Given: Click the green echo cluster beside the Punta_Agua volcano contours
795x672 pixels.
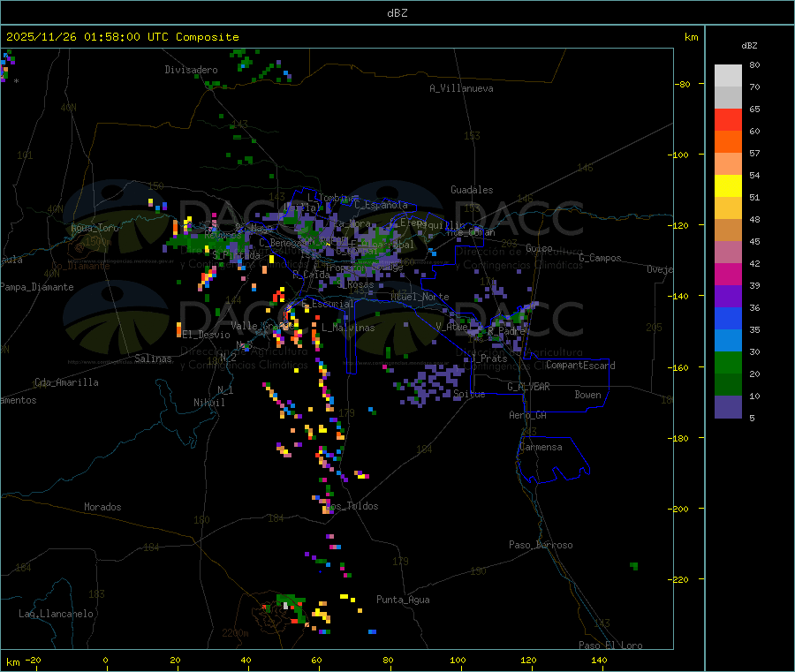Looking at the screenshot, I should pyautogui.click(x=293, y=608).
